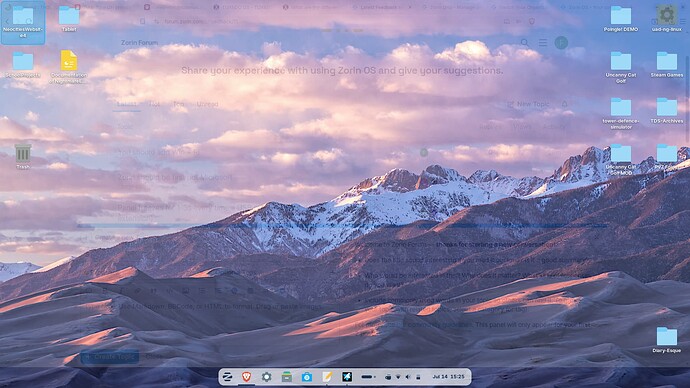
Task: Select the SchoolProjects folder on desktop
Action: click(23, 65)
